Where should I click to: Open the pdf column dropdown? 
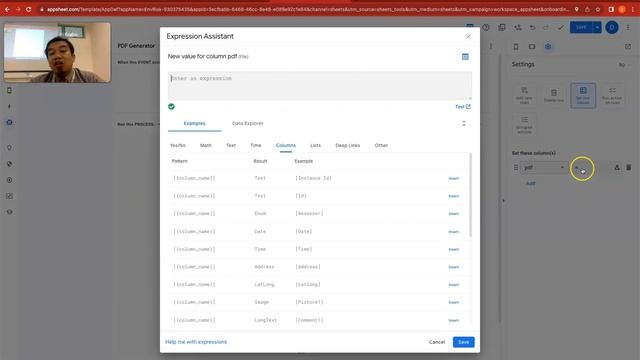point(544,167)
